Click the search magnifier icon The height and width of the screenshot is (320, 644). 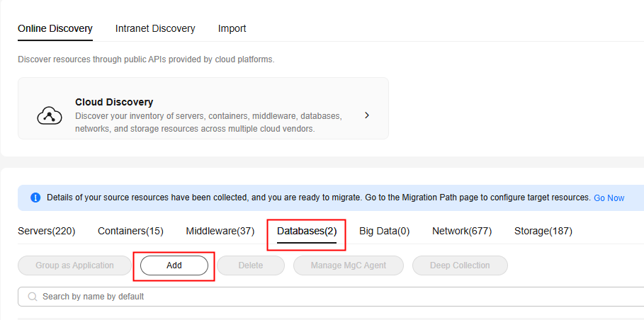coord(33,296)
